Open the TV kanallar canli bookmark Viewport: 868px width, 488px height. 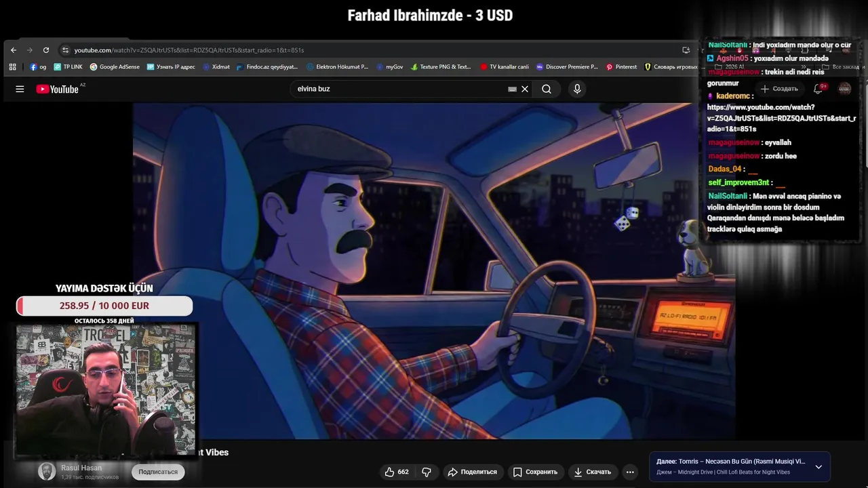[505, 67]
